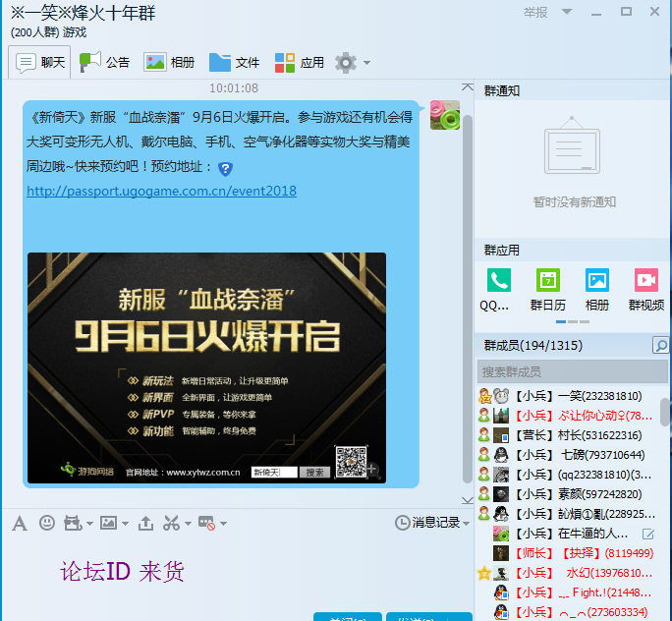Click the avatar of 素颜
The image size is (672, 621).
[x=501, y=494]
